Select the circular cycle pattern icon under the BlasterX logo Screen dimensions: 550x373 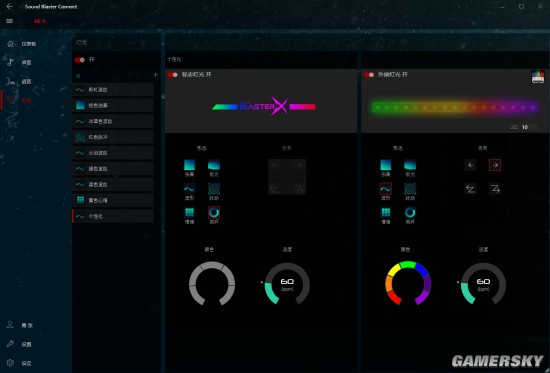[214, 212]
